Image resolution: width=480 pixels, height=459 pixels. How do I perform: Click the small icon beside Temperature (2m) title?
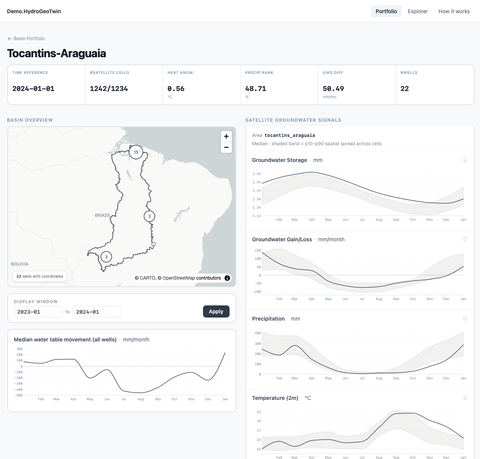point(465,398)
